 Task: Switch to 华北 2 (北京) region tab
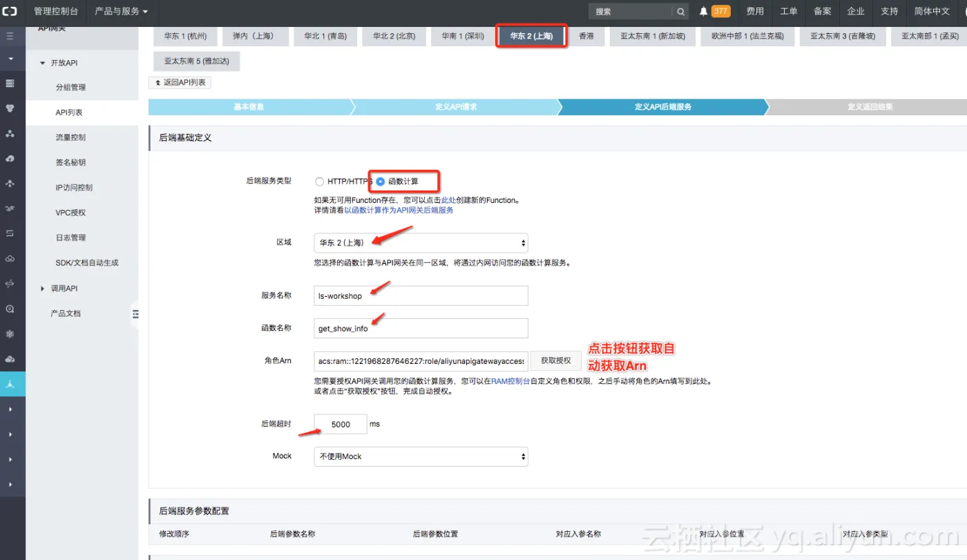[x=394, y=36]
